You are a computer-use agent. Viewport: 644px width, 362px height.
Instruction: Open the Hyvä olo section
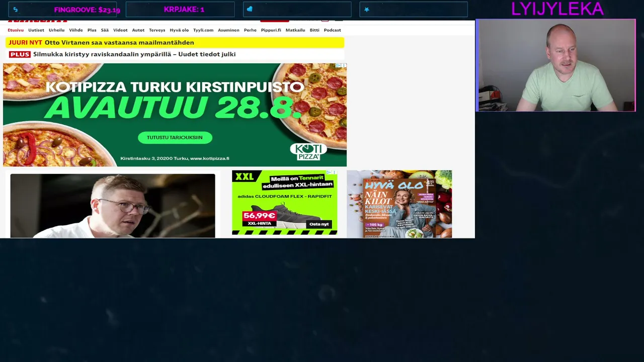(x=179, y=30)
